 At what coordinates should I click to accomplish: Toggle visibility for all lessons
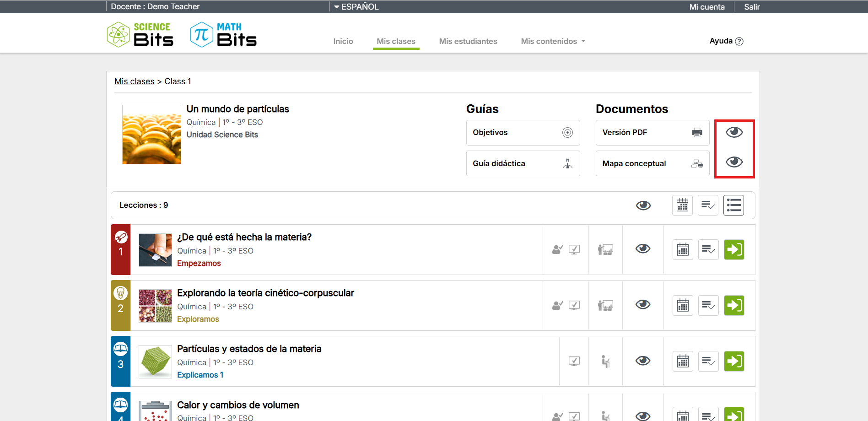(x=643, y=205)
